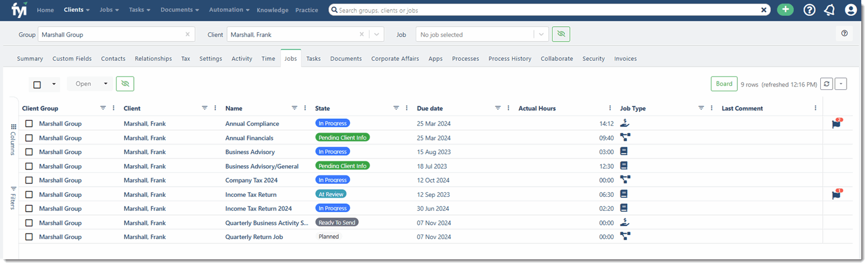
Task: Tick checkbox for Annual Compliance row
Action: click(x=29, y=124)
